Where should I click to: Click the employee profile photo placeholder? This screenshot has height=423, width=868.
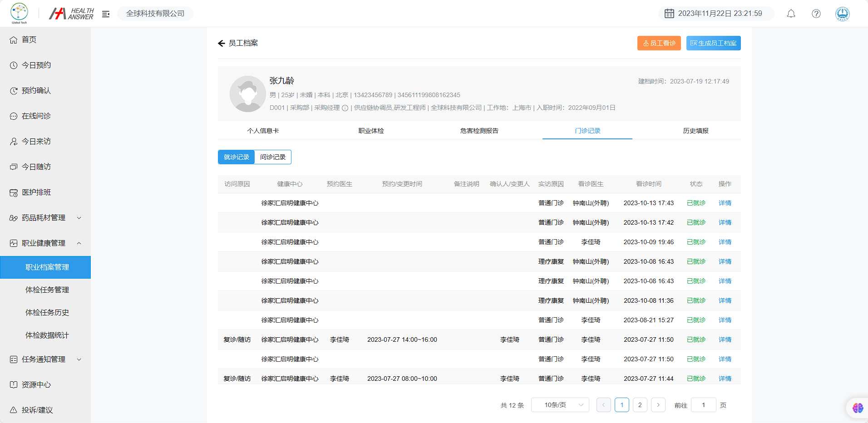248,94
